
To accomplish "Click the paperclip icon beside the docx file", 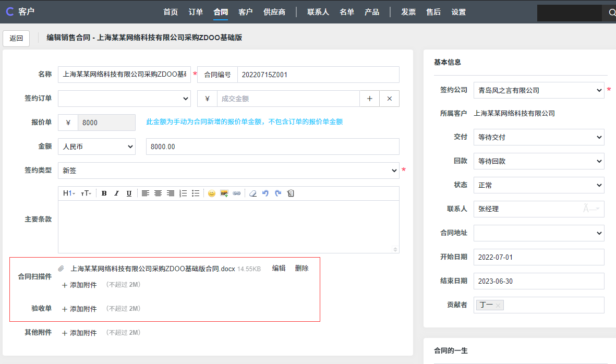I will pyautogui.click(x=61, y=269).
